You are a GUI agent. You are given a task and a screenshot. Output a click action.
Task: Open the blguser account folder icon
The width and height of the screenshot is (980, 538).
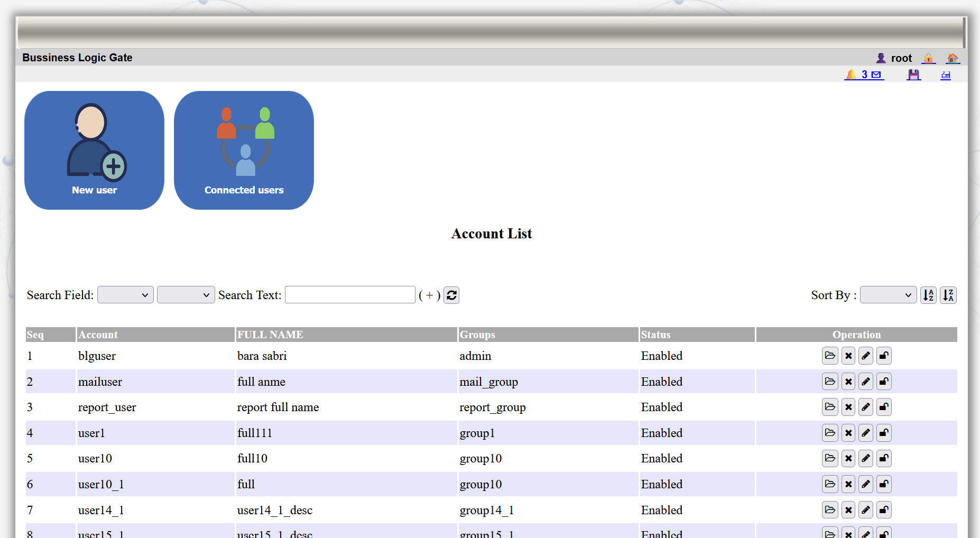click(x=830, y=356)
